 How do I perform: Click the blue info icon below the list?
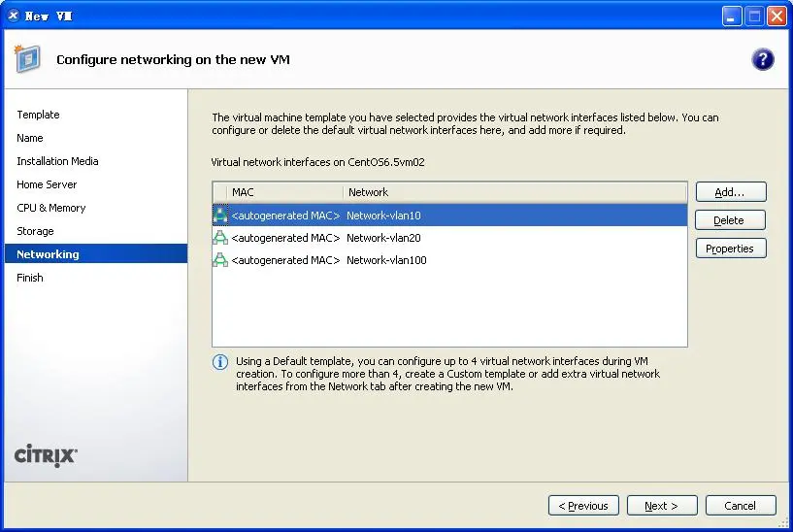tap(220, 362)
